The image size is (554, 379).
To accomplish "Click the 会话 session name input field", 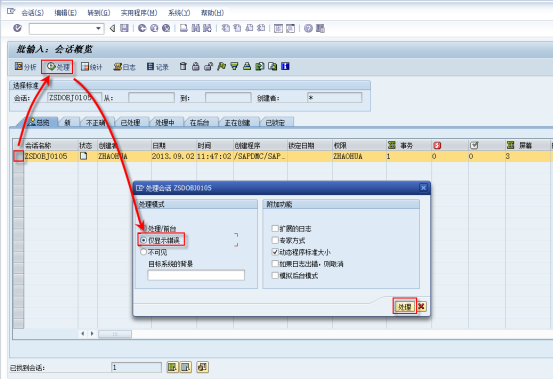I will coord(75,97).
